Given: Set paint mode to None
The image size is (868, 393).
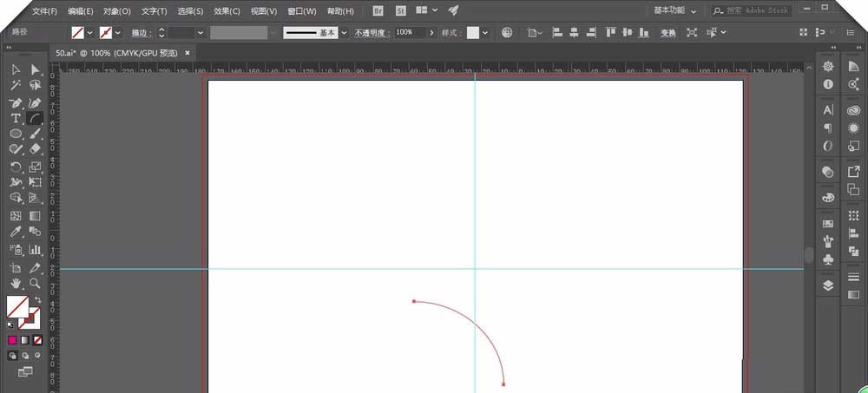Looking at the screenshot, I should click(x=37, y=340).
